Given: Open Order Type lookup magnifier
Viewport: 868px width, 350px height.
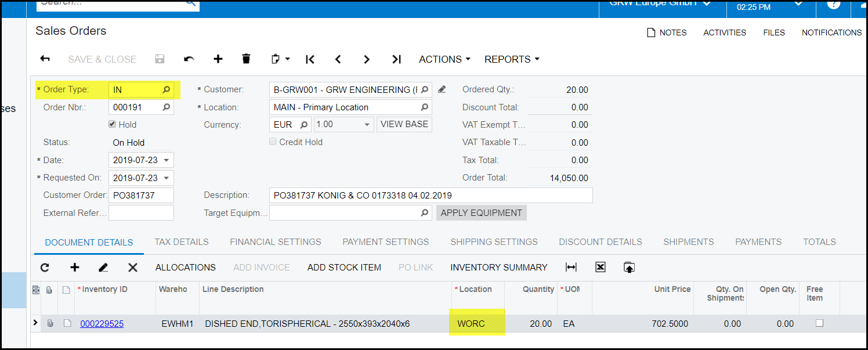Looking at the screenshot, I should [x=167, y=90].
